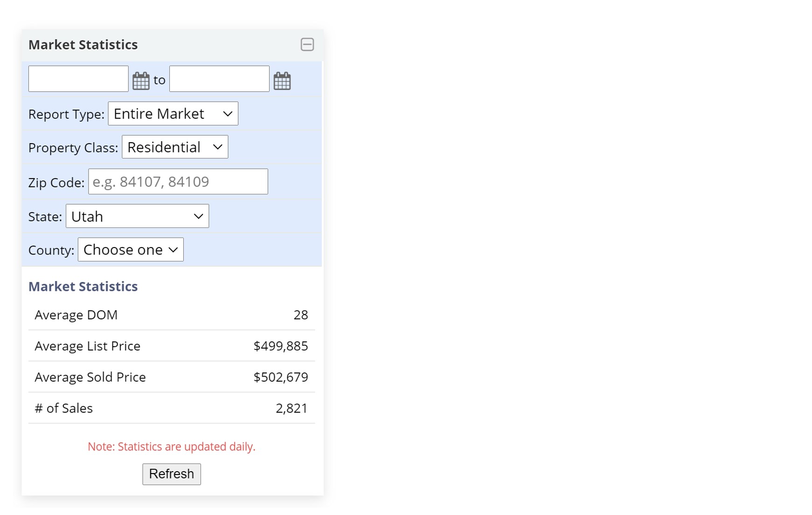
Task: Select the # of Sales row label
Action: click(x=63, y=408)
